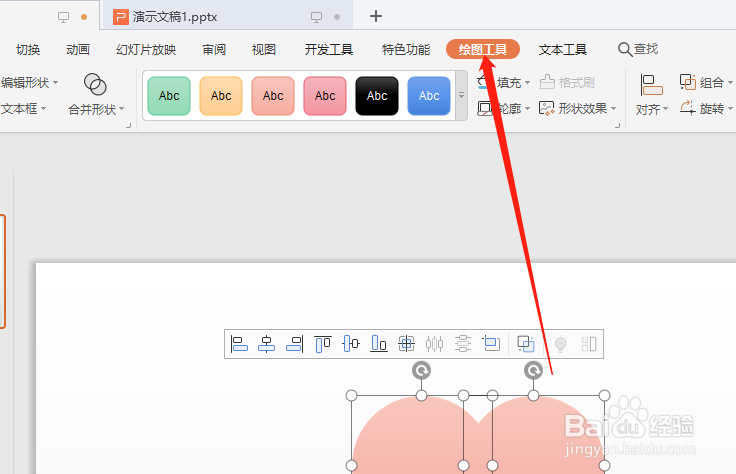Click the monitor icon on first document tab
This screenshot has width=736, height=474.
point(63,17)
